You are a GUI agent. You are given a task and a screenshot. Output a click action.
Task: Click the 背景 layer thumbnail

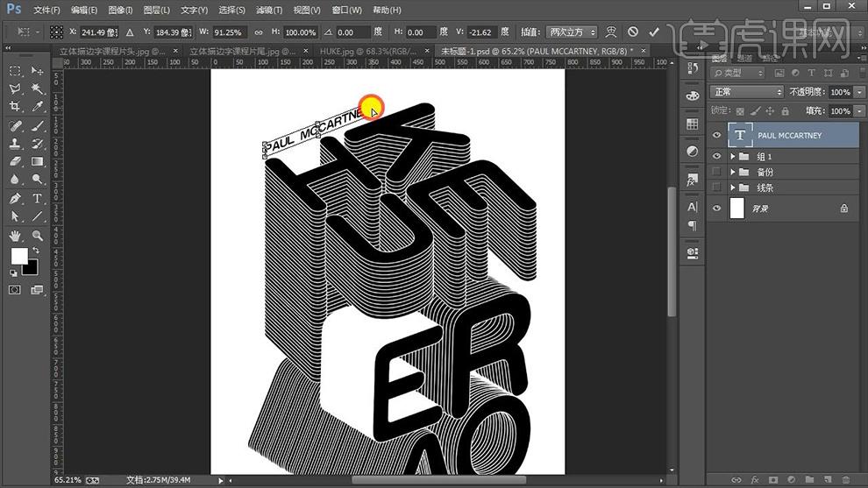pos(737,209)
